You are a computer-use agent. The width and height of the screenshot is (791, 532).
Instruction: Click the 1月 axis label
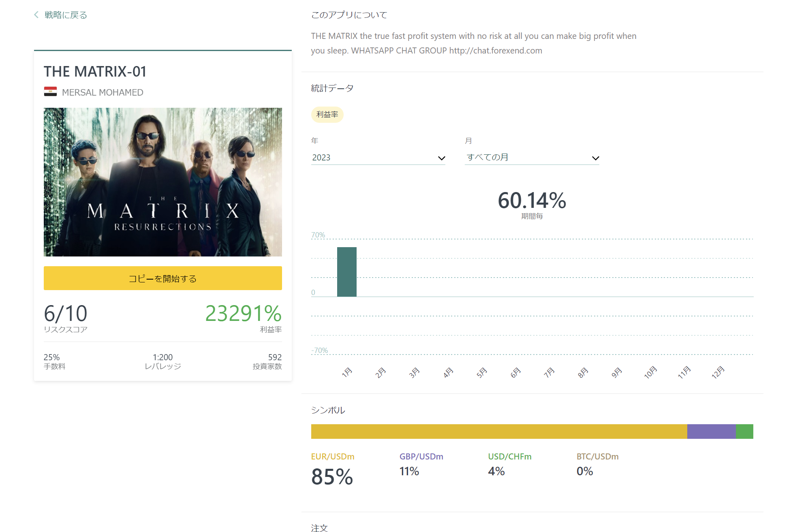click(x=347, y=372)
